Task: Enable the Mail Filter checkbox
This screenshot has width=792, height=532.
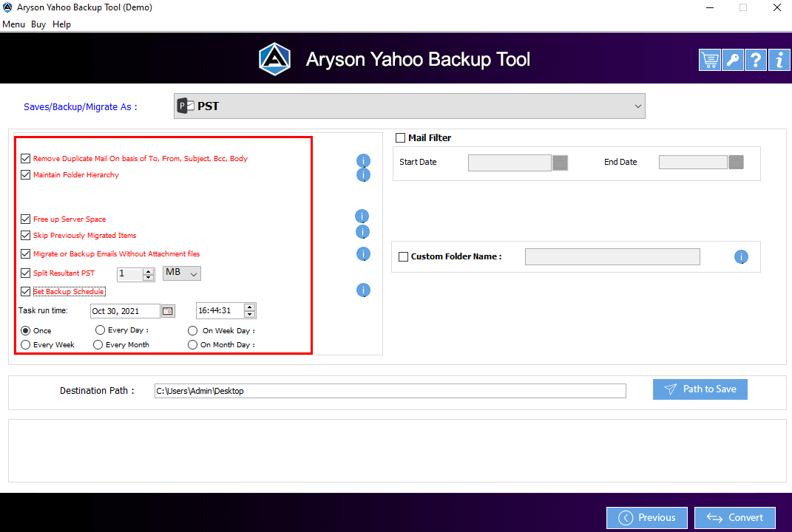Action: (x=401, y=137)
